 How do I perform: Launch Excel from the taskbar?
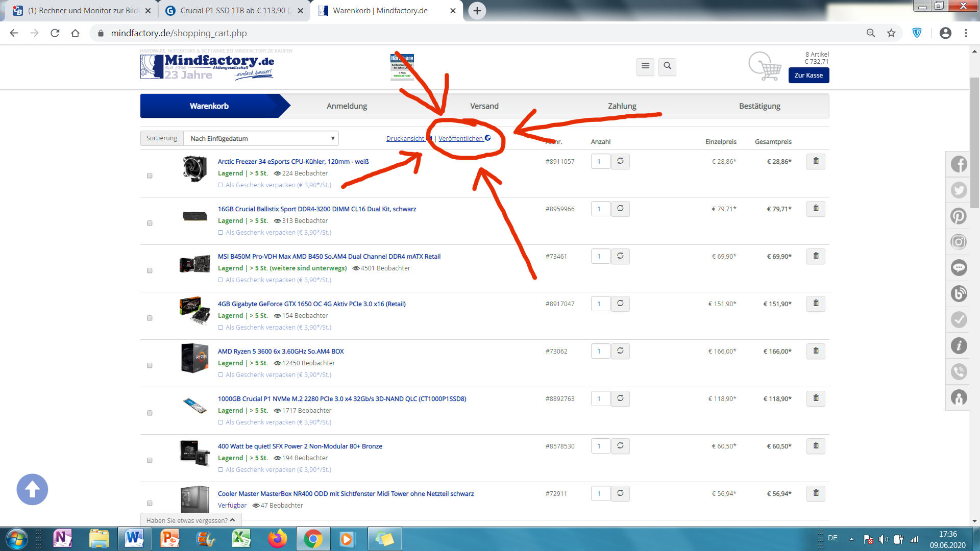[x=241, y=539]
